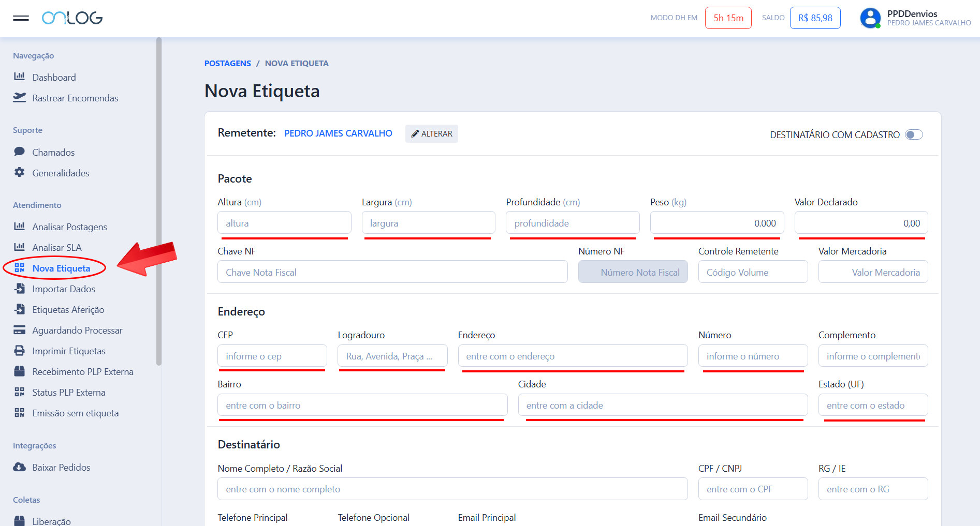
Task: Open the hamburger menu icon
Action: (21, 18)
